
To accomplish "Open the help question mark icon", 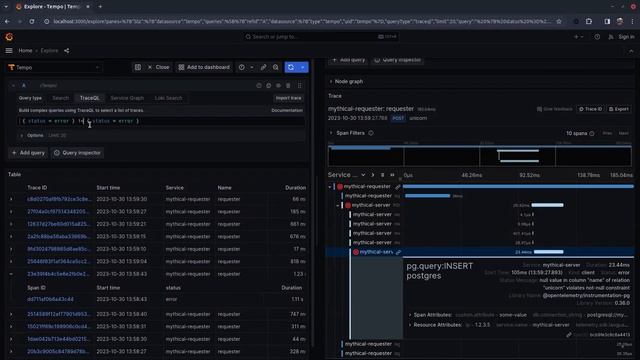I will 597,37.
